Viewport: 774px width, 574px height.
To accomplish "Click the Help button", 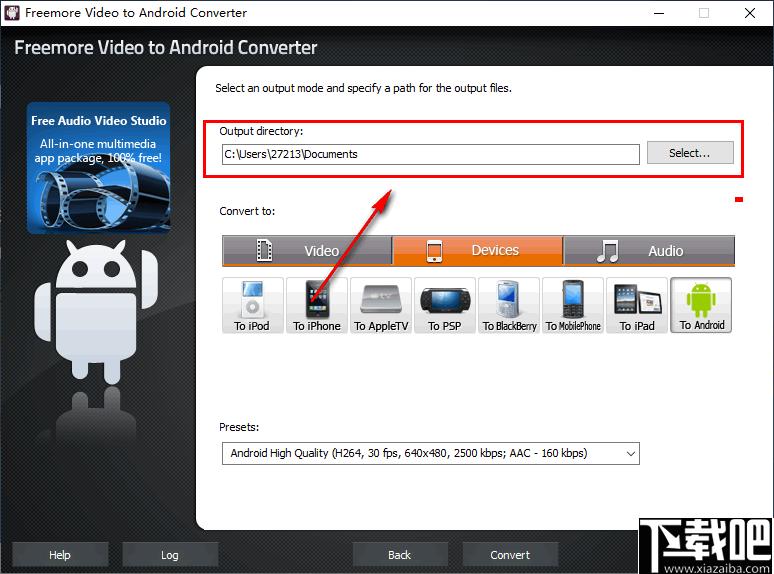I will 60,555.
